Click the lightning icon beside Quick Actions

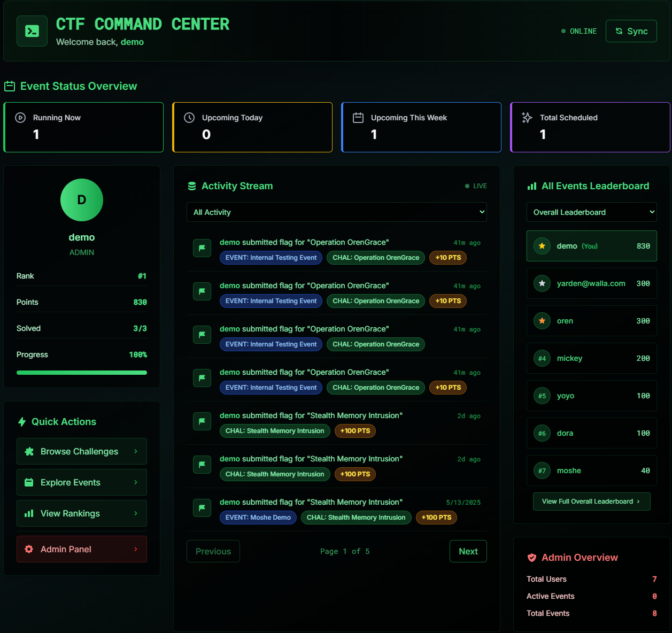(x=22, y=422)
